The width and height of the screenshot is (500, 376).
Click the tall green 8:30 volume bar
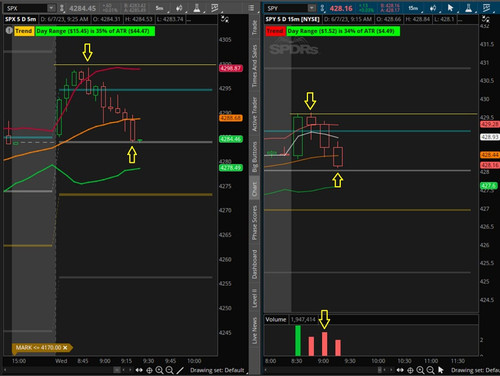(298, 341)
